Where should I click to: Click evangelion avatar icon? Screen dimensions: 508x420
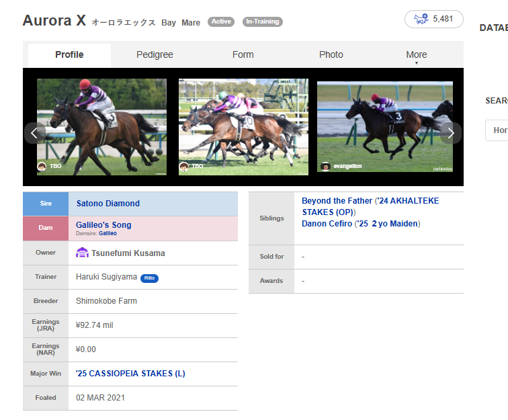(x=325, y=166)
